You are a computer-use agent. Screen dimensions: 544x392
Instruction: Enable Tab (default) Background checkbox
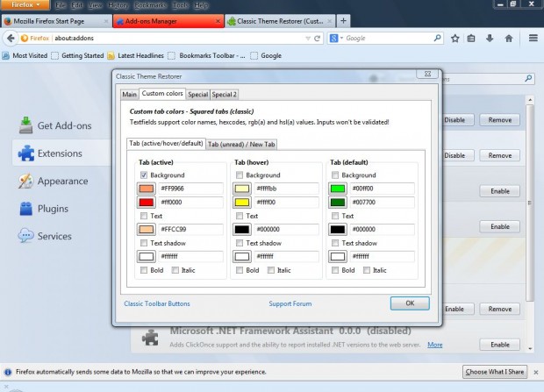coord(335,175)
